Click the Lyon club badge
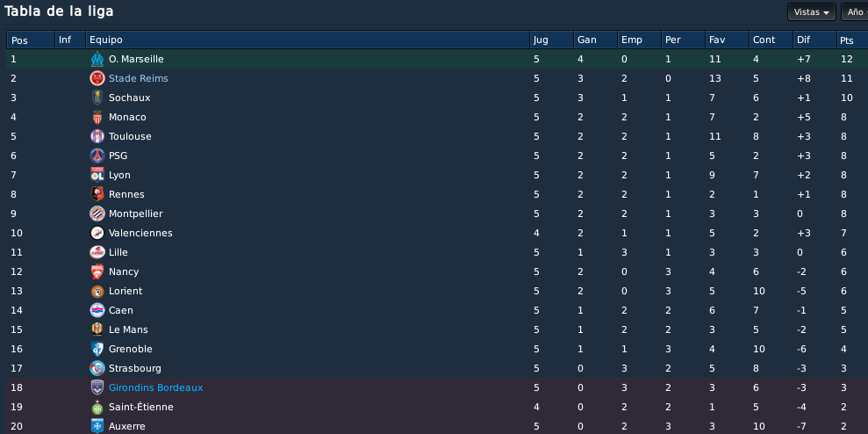 tap(97, 175)
